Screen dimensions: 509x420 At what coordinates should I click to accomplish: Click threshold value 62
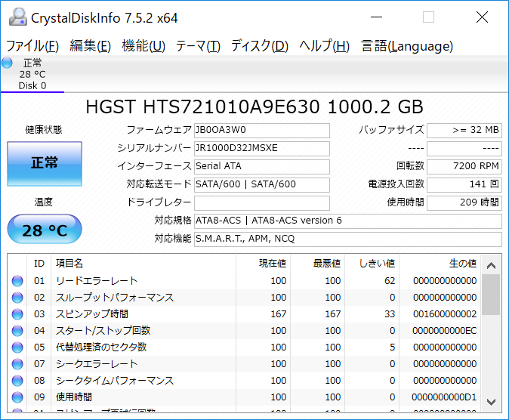click(390, 281)
